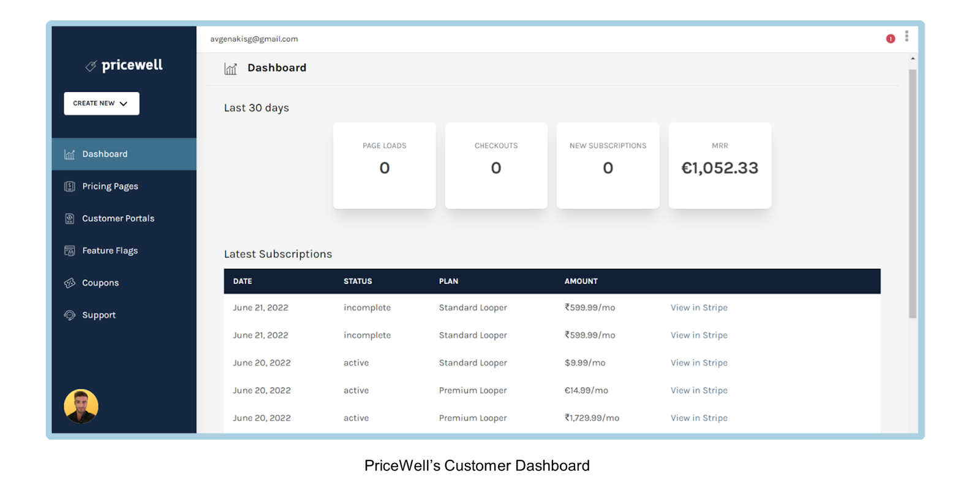Click the user profile avatar photo
The height and width of the screenshot is (485, 980).
81,406
